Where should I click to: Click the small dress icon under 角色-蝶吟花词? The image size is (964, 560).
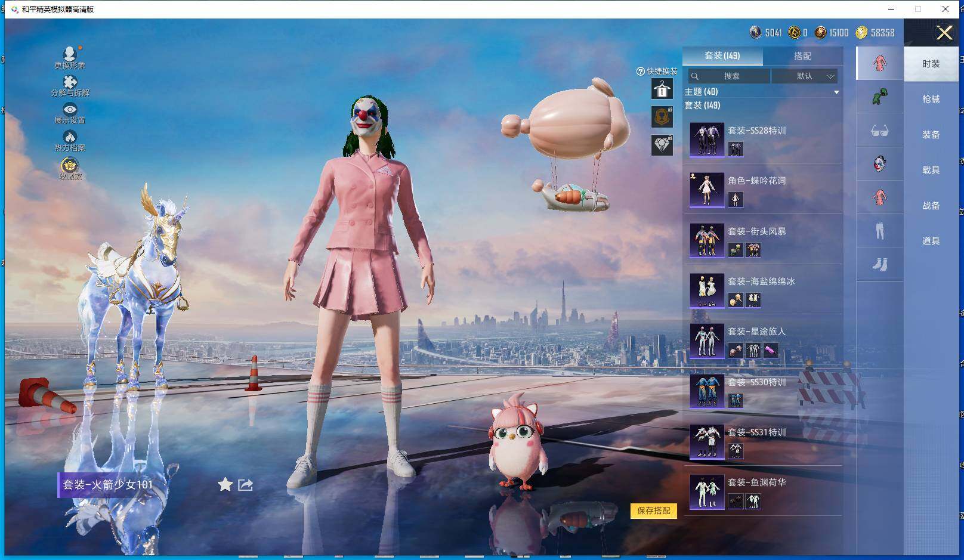tap(736, 199)
